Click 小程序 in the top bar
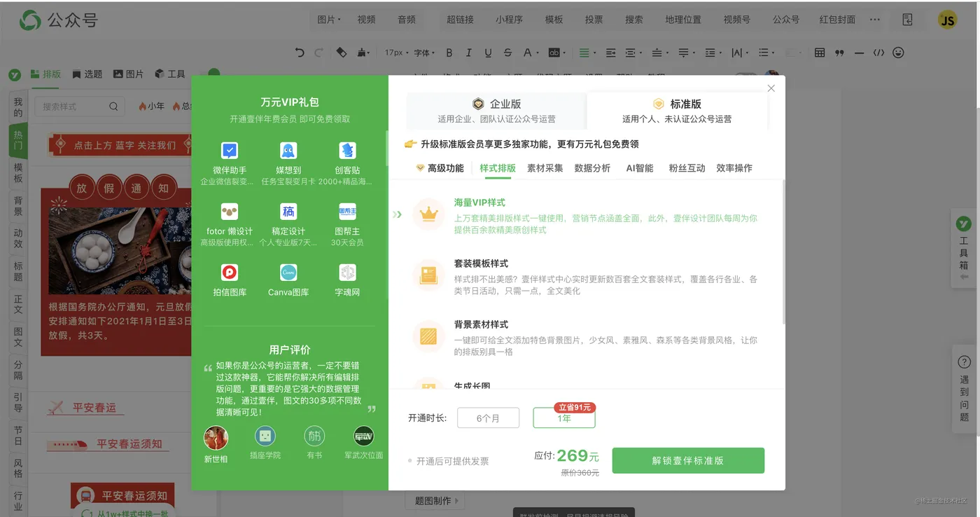The image size is (980, 517). tap(509, 20)
